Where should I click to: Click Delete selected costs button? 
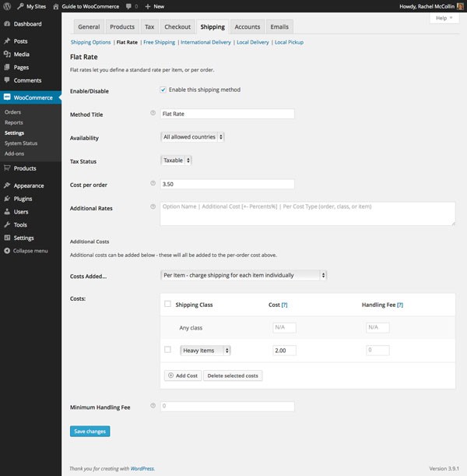pos(233,376)
